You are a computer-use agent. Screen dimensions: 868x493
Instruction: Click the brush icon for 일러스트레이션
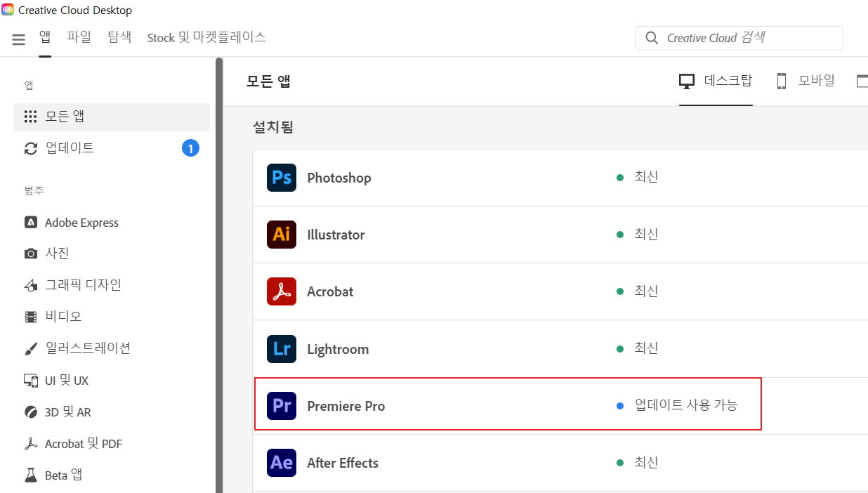click(30, 348)
